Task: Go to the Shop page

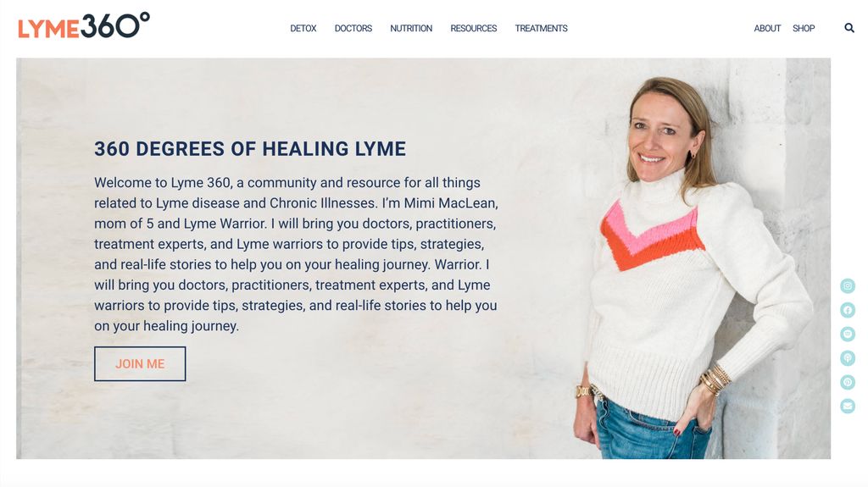Action: (x=804, y=28)
